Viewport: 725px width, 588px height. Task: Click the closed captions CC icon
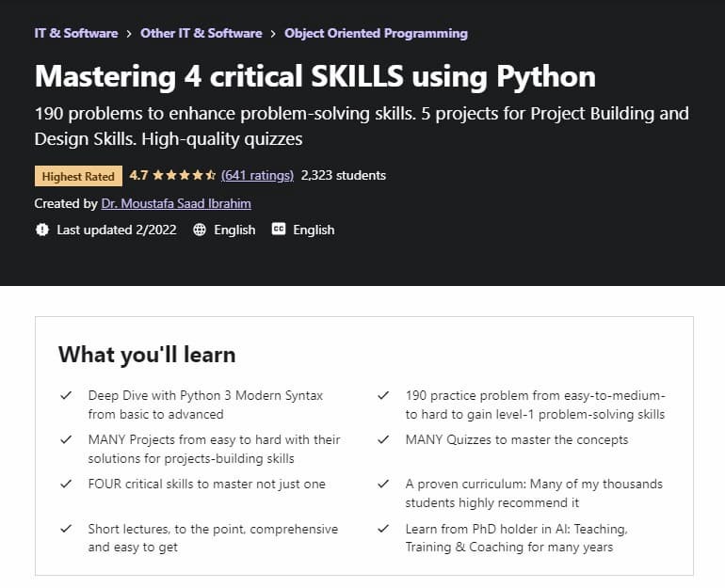279,230
